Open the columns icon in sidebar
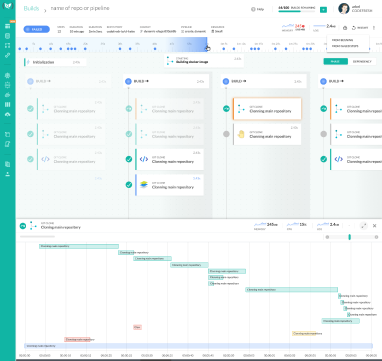 [x=7, y=104]
